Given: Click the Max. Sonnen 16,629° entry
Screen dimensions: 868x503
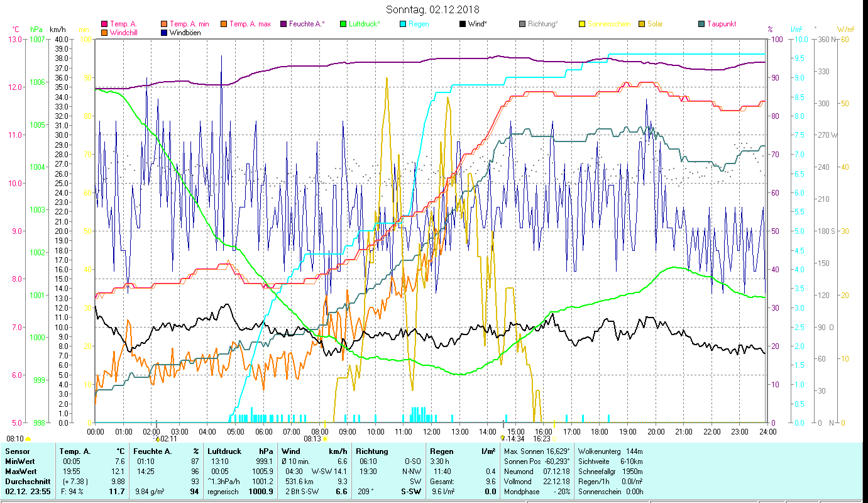Looking at the screenshot, I should [x=537, y=451].
